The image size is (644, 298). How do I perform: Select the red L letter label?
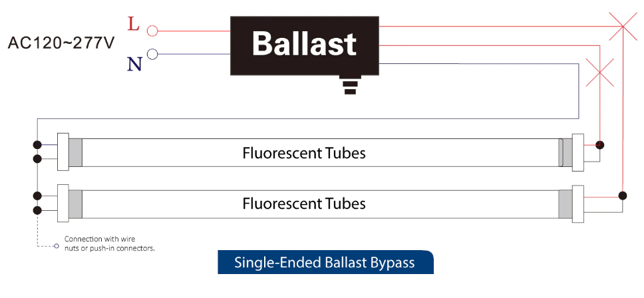coord(134,26)
